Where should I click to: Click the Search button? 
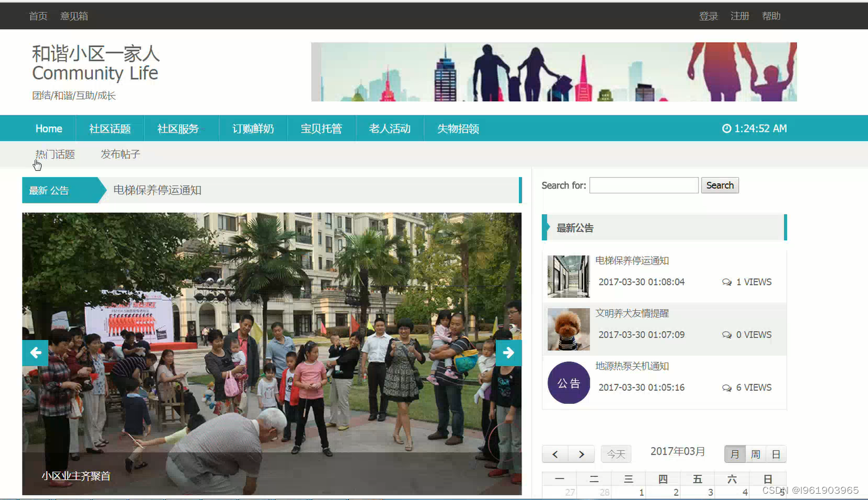coord(720,185)
